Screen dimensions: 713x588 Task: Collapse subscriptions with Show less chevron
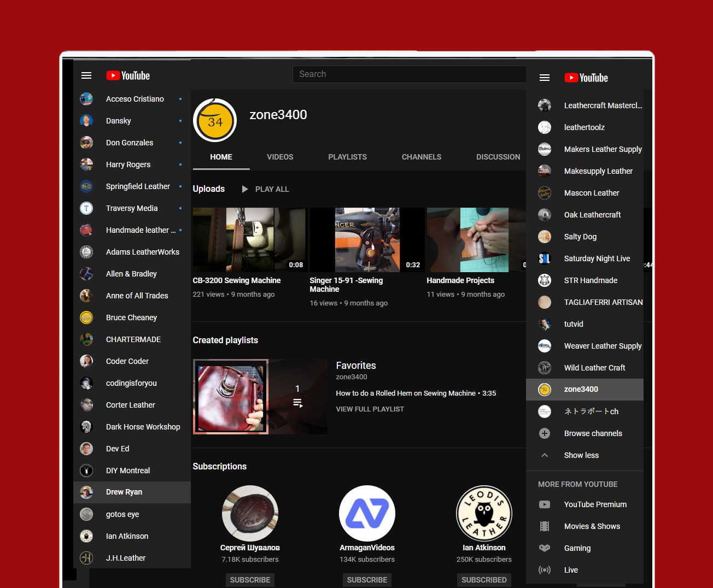pos(545,455)
